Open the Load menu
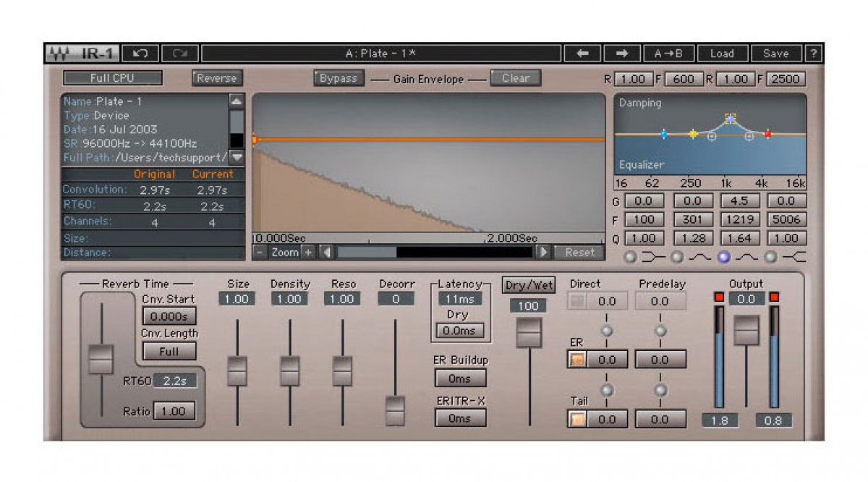Screen dimensions: 868x482 click(x=722, y=54)
